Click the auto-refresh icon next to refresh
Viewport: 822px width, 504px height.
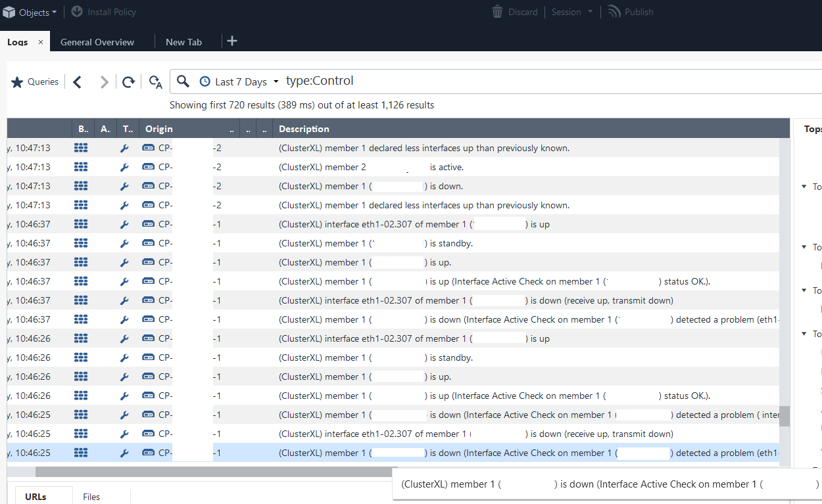[155, 81]
